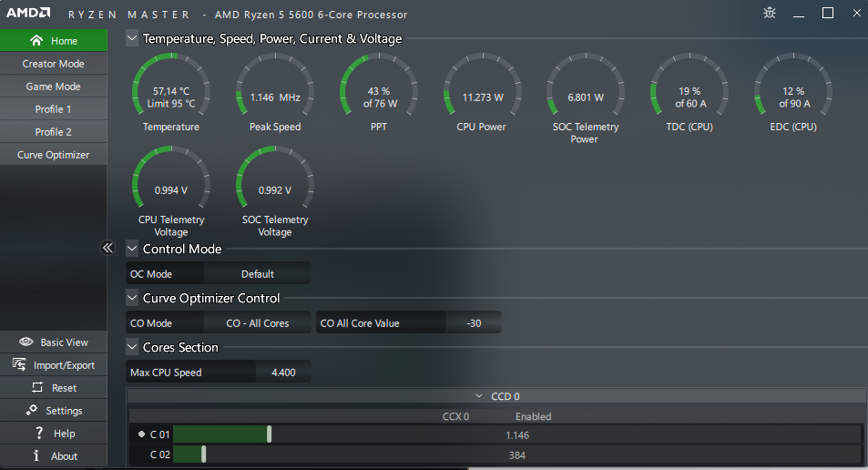Click the About info icon

[36, 455]
